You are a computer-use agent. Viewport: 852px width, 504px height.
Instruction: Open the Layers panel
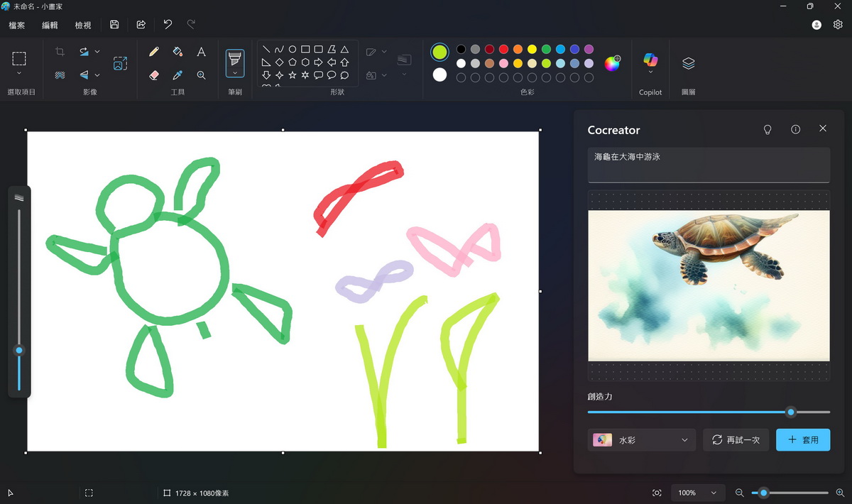(x=688, y=63)
